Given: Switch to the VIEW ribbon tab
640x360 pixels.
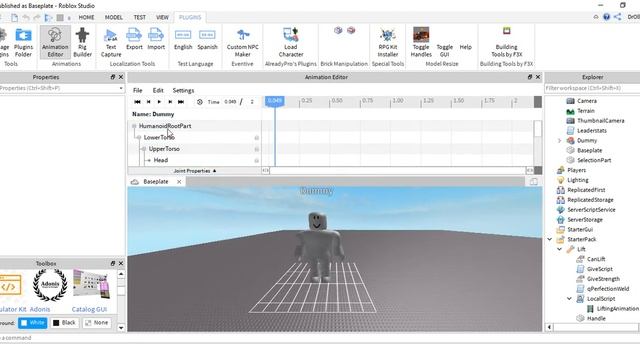Looking at the screenshot, I should (x=162, y=17).
